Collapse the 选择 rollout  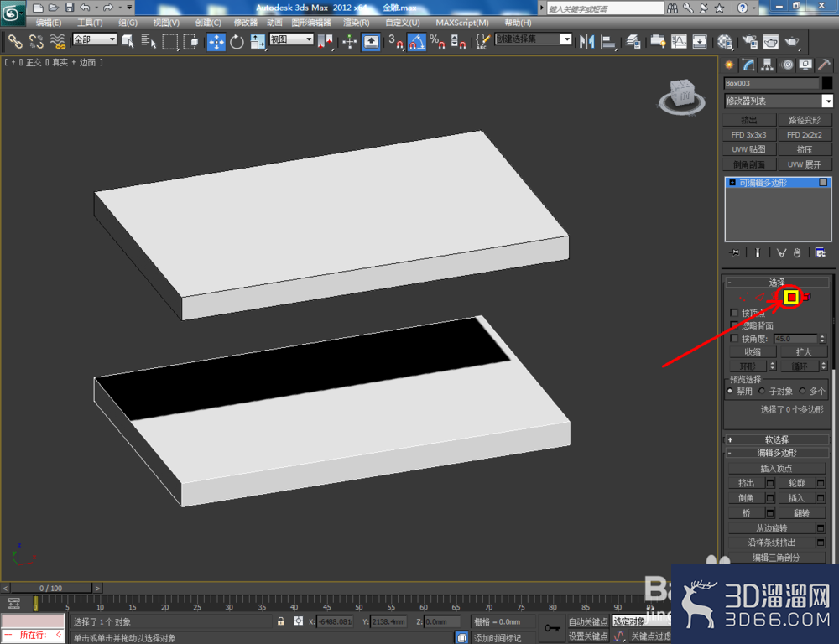point(777,282)
